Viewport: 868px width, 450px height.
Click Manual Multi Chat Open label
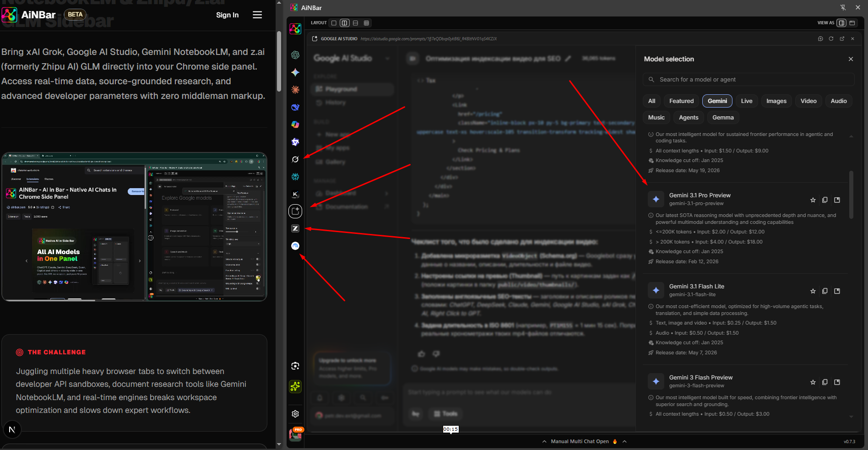tap(580, 442)
